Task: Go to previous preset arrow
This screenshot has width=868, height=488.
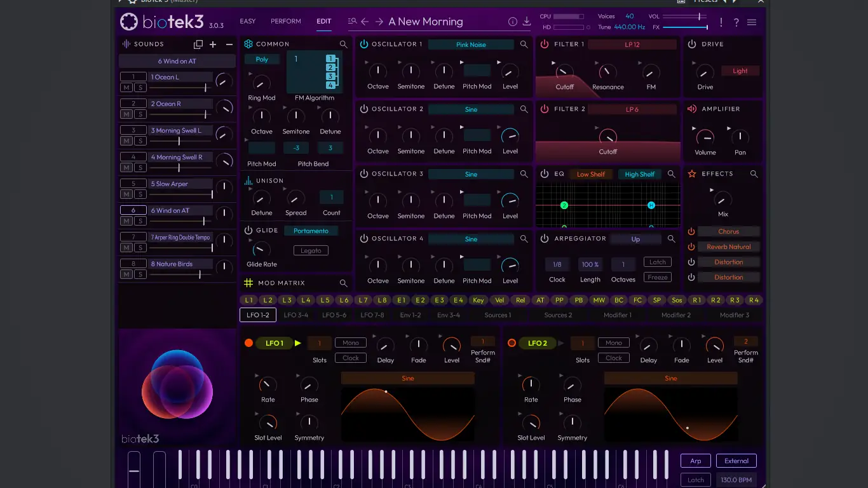Action: tap(365, 22)
